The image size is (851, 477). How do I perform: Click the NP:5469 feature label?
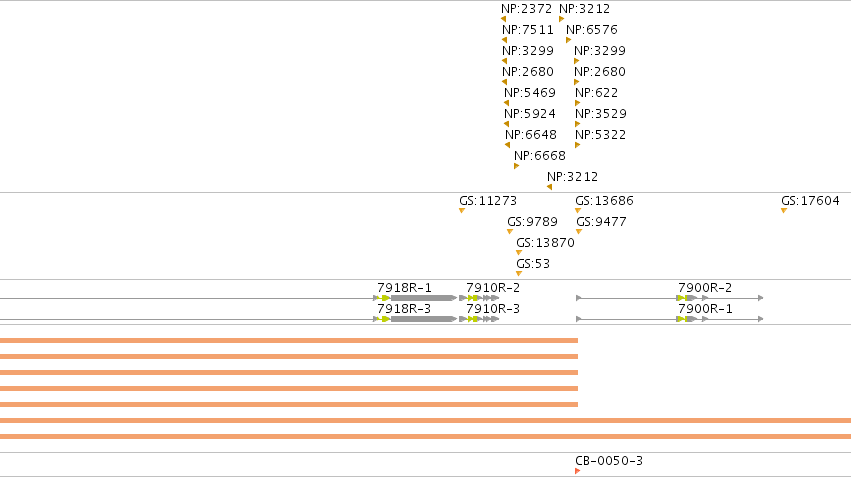click(x=530, y=93)
